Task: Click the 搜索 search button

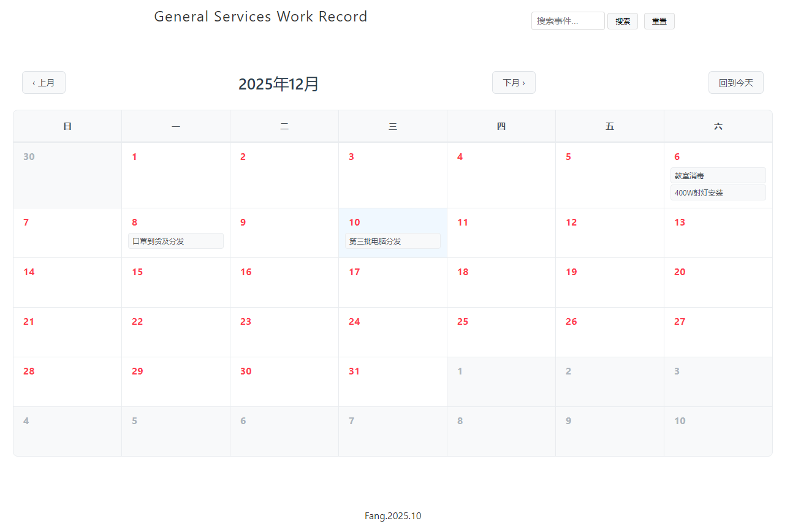Action: (622, 21)
